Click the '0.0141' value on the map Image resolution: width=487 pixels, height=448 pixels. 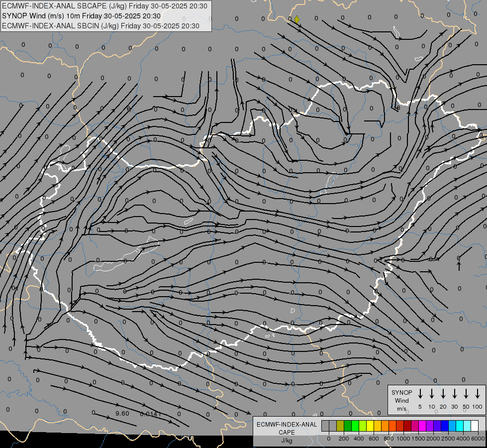click(x=151, y=414)
